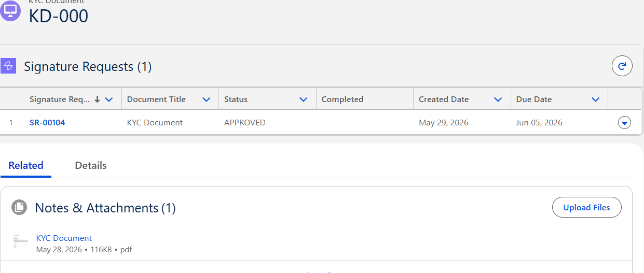Click the Signature Requests list icon

[x=8, y=66]
